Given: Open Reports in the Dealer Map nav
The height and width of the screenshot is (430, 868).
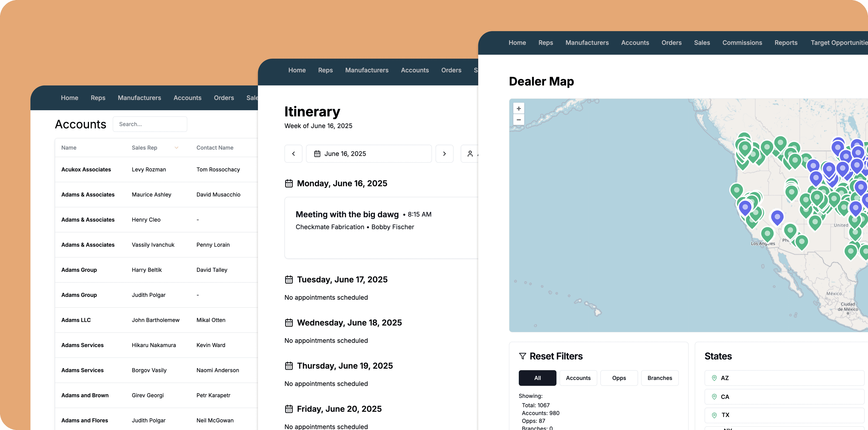Looking at the screenshot, I should (786, 43).
